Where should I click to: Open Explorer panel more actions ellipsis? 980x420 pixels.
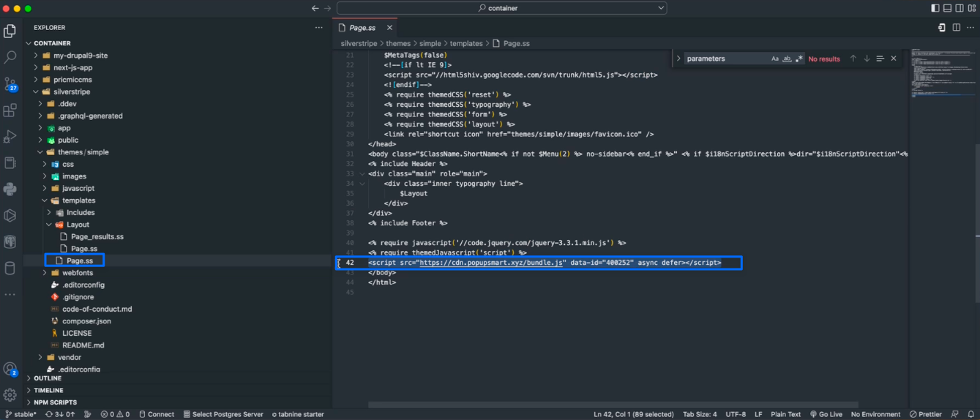point(318,28)
